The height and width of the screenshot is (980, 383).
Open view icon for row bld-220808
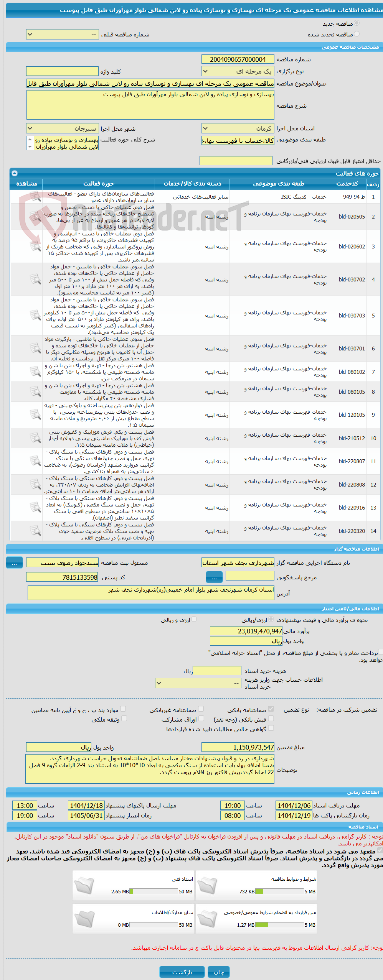point(35,484)
